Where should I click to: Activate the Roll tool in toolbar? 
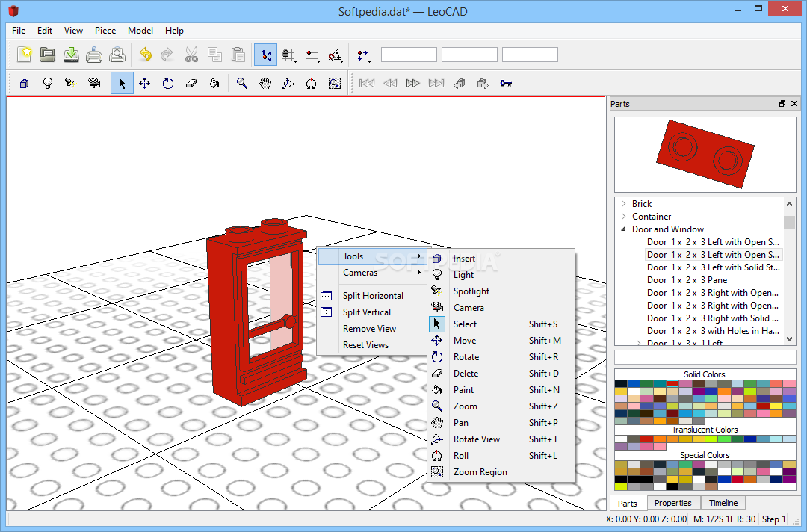pos(312,84)
